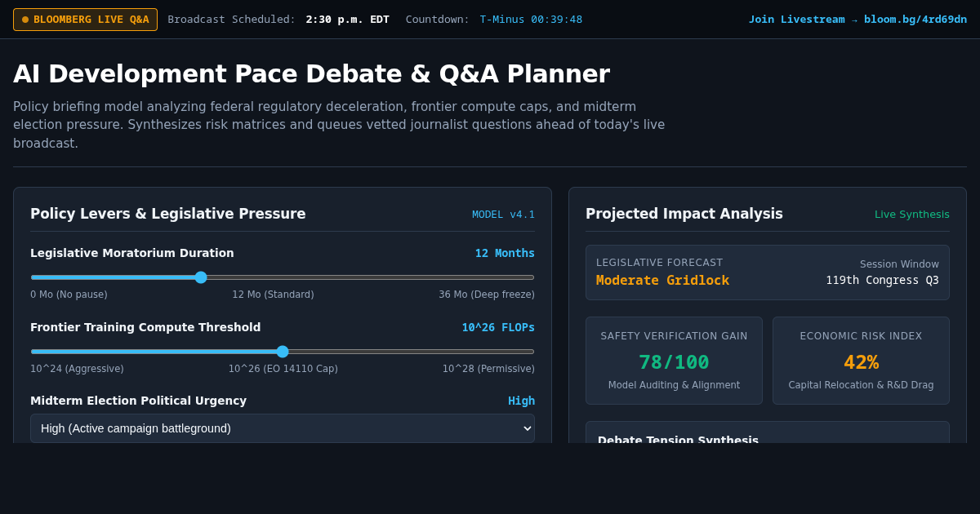
Task: Click the Projected Impact Analysis heading
Action: pos(684,214)
